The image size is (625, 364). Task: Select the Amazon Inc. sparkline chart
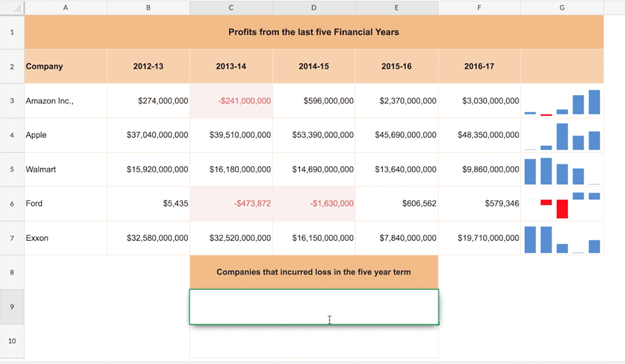tap(562, 101)
